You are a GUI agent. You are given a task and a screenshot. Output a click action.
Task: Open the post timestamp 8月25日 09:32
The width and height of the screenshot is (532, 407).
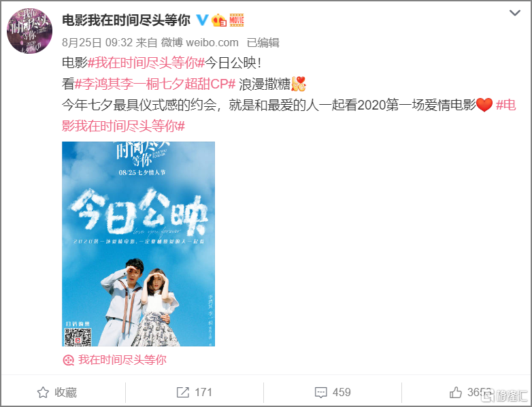(97, 42)
